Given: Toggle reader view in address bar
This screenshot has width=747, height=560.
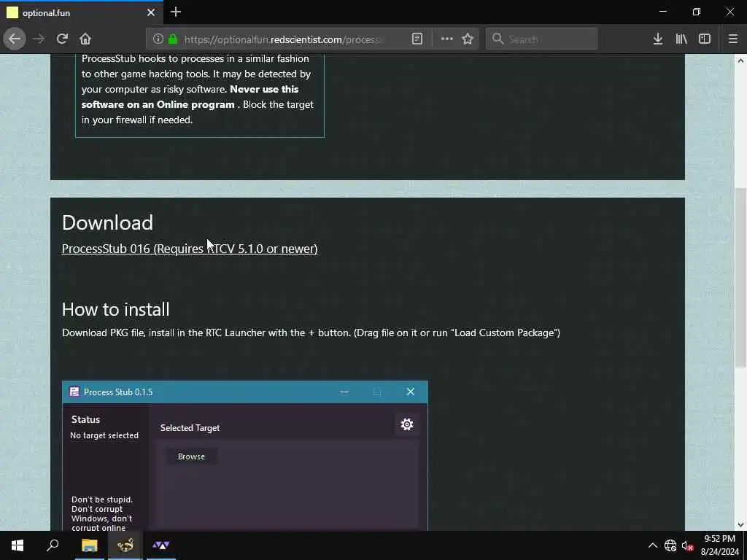Looking at the screenshot, I should coord(417,39).
